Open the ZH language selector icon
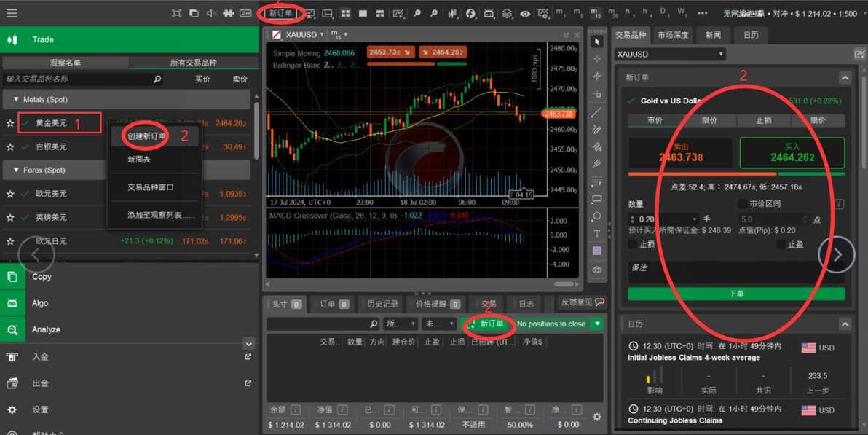Image resolution: width=868 pixels, height=435 pixels. 245,13
